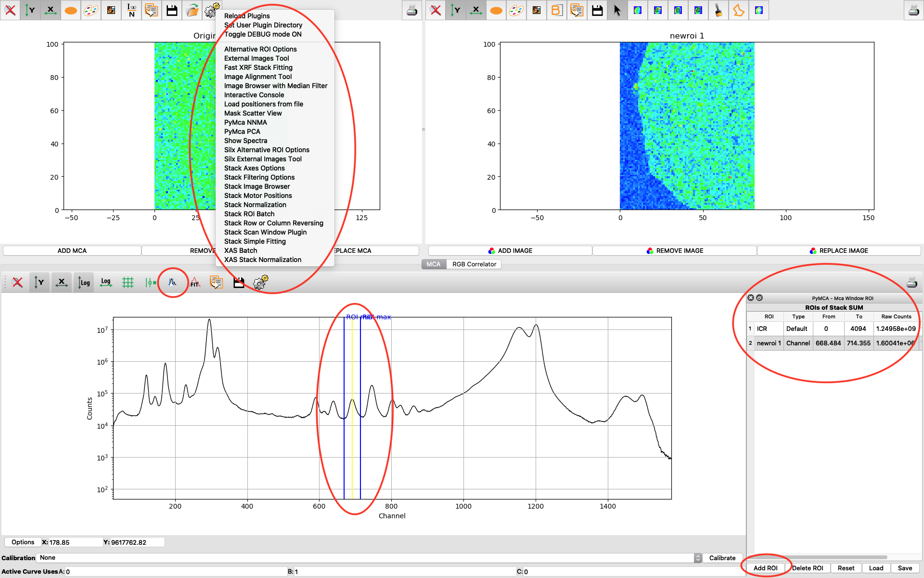The image size is (924, 578).
Task: Click the I(x)/N normalize icon
Action: [131, 10]
